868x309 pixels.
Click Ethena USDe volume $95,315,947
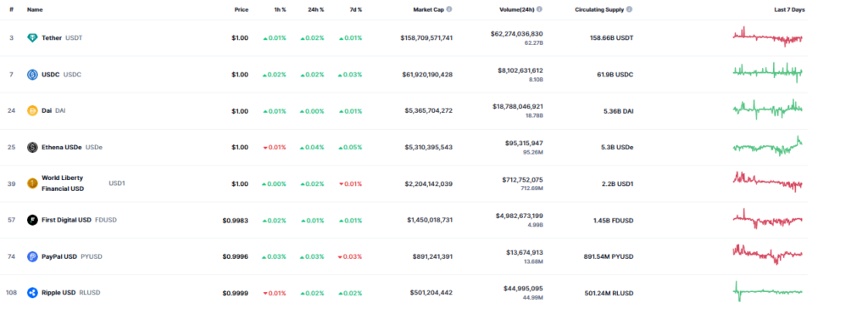pyautogui.click(x=525, y=143)
